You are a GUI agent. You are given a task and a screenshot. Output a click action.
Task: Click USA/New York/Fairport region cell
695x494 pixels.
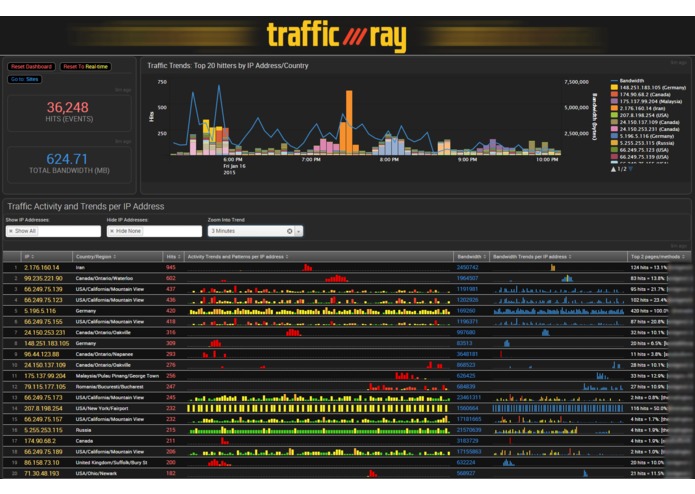click(x=102, y=408)
